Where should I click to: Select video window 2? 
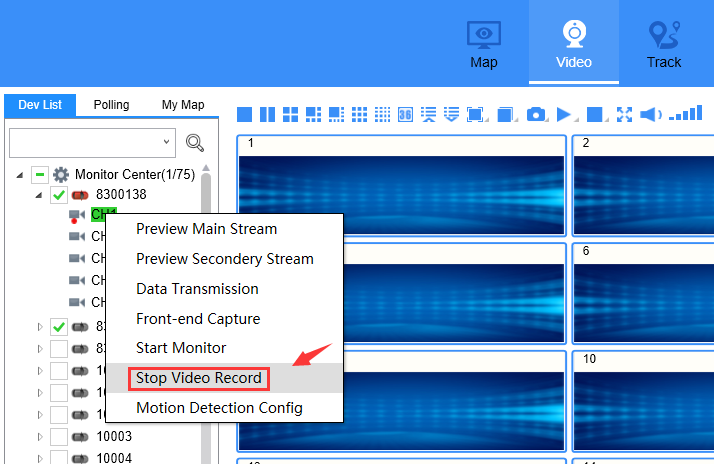point(643,185)
